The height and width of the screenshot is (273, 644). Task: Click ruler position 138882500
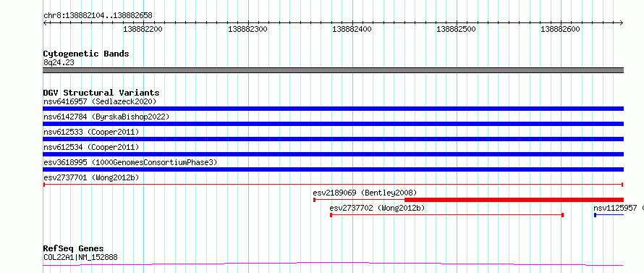[x=457, y=29]
